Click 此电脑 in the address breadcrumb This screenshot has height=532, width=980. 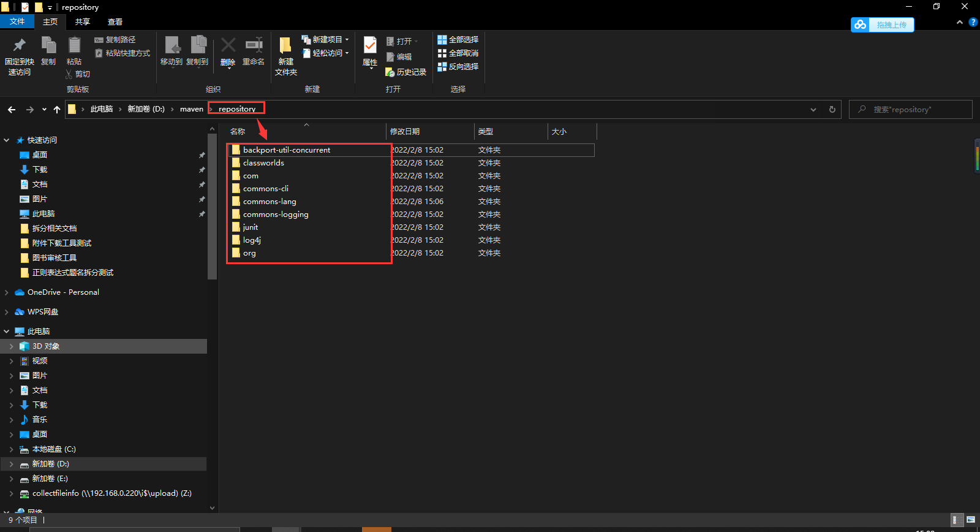[102, 109]
